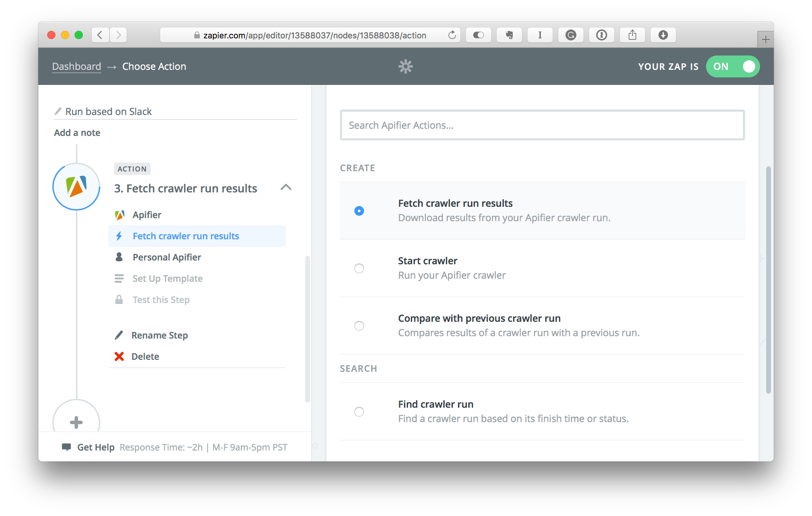812x516 pixels.
Task: Select the Start crawler radio button
Action: [359, 268]
